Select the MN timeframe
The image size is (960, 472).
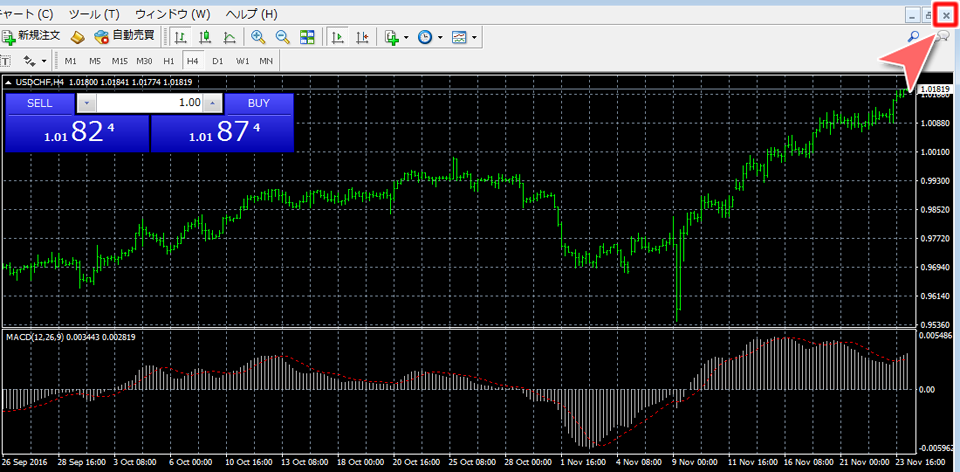[x=266, y=61]
